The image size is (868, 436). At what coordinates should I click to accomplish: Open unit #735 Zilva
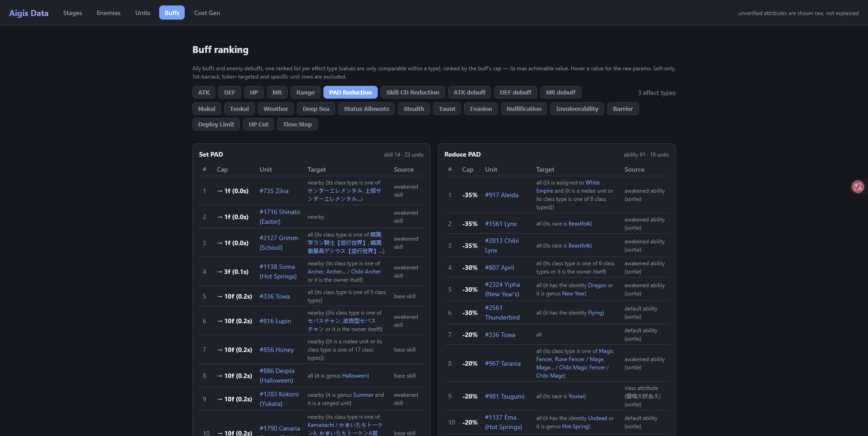tap(274, 191)
